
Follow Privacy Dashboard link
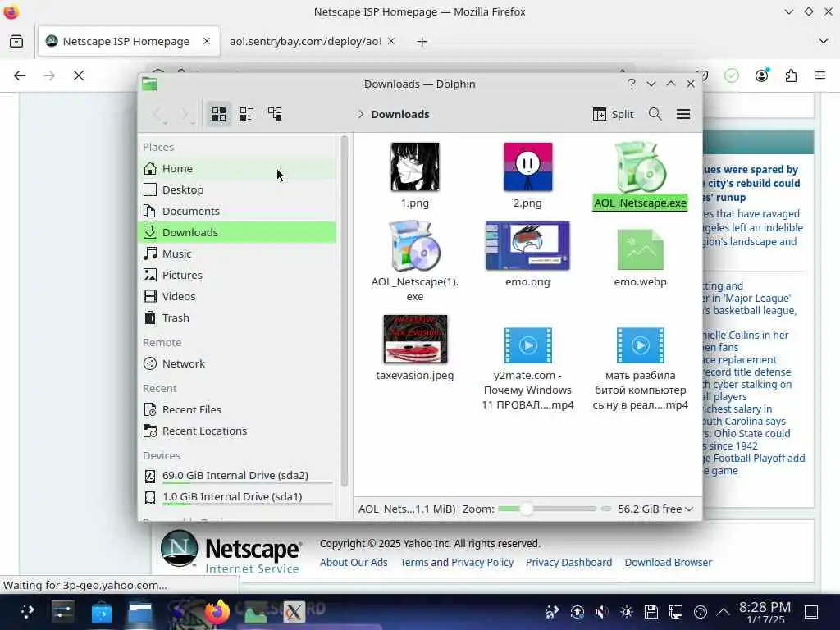point(568,562)
